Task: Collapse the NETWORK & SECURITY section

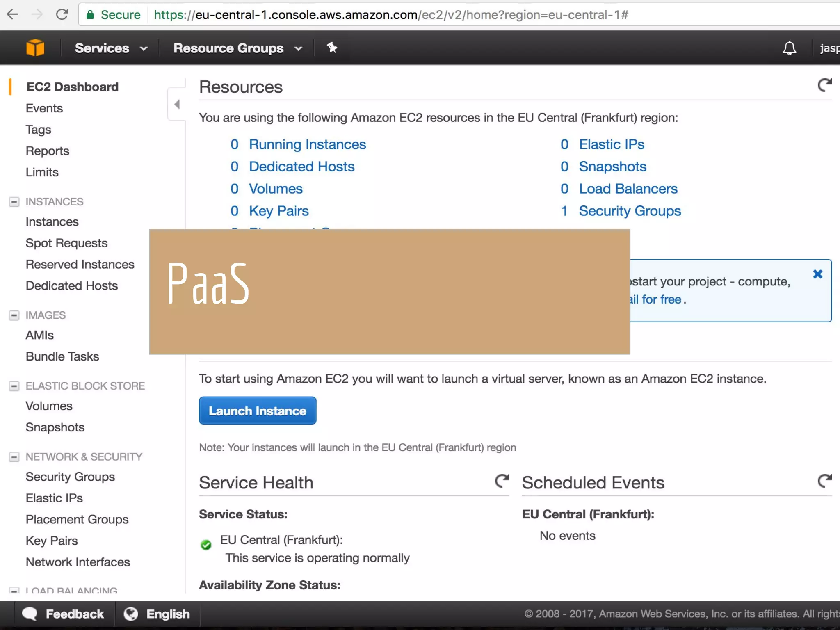Action: [x=14, y=457]
